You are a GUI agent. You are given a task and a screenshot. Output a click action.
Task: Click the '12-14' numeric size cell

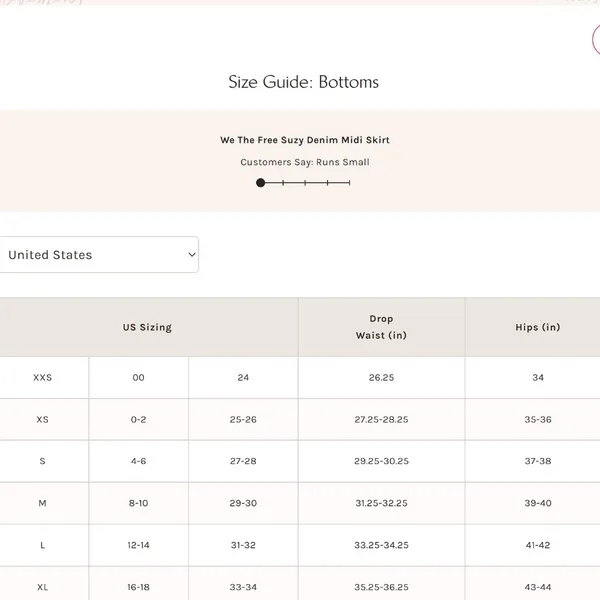click(x=139, y=545)
